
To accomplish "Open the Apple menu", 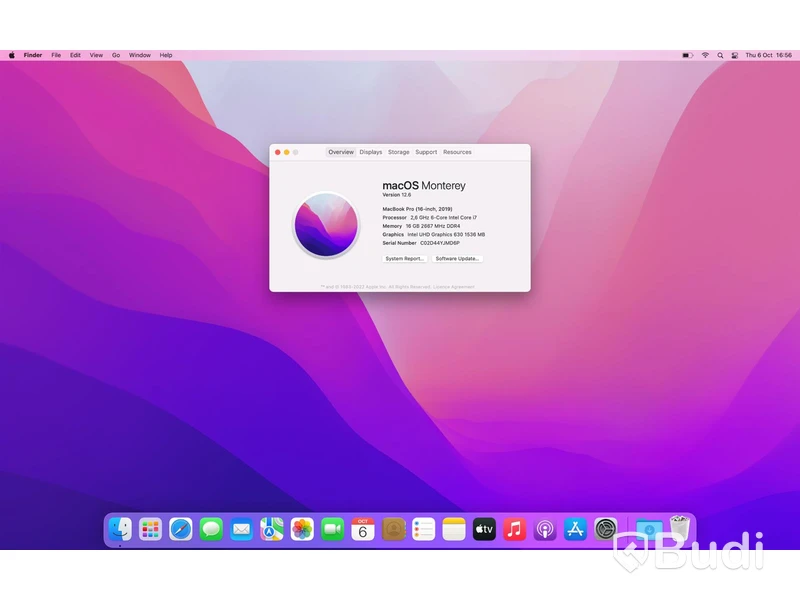I will click(x=12, y=55).
